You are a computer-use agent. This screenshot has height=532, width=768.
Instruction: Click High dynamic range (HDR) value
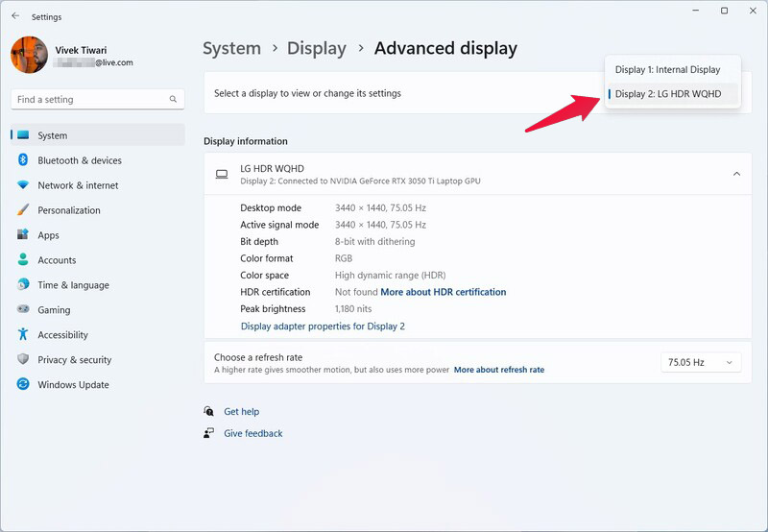391,276
